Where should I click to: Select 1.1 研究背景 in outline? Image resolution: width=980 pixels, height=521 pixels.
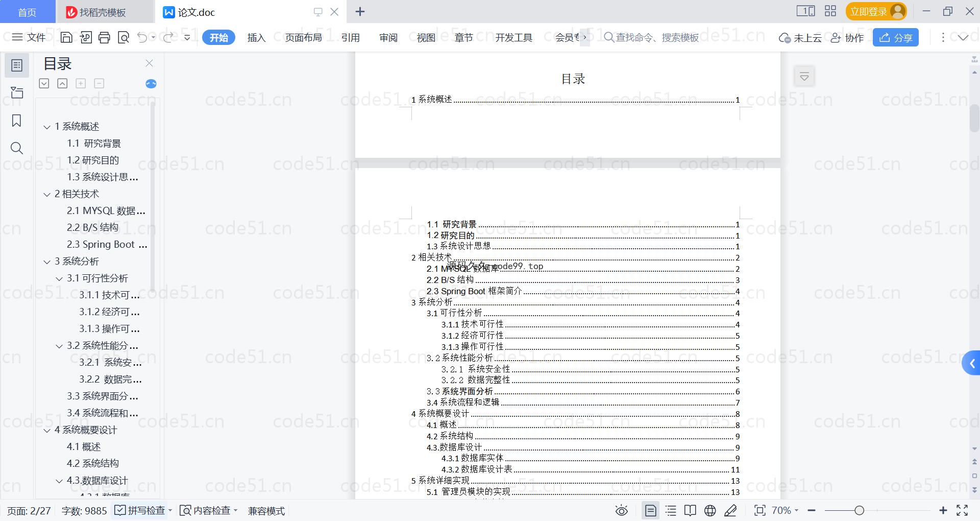coord(94,143)
